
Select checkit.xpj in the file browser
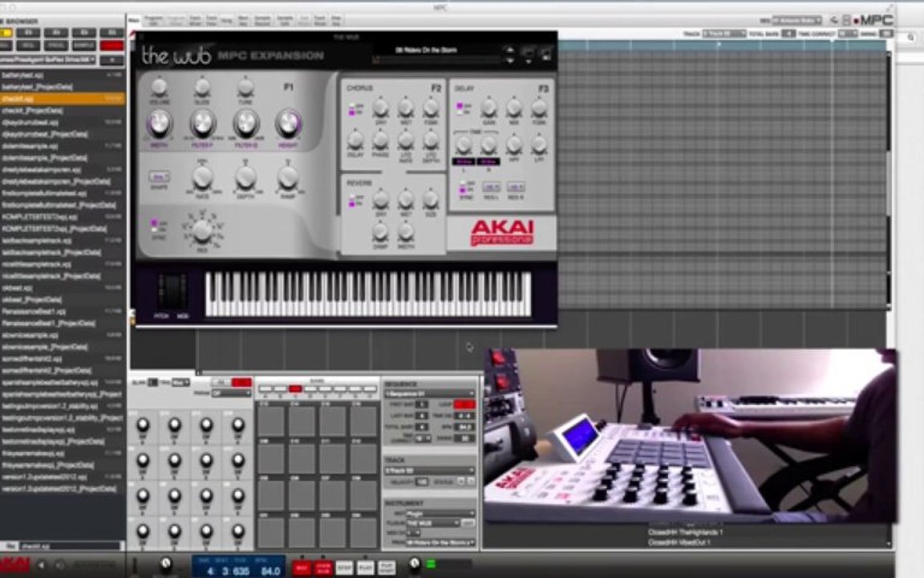(x=63, y=99)
